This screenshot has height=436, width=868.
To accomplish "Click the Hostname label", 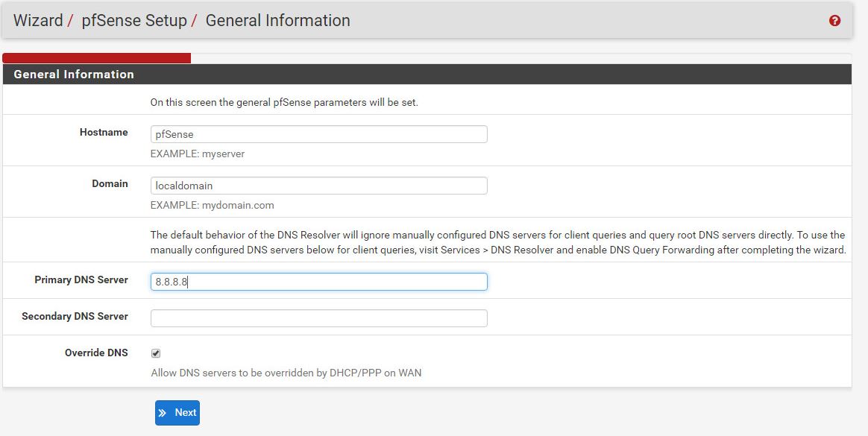I will [x=104, y=132].
